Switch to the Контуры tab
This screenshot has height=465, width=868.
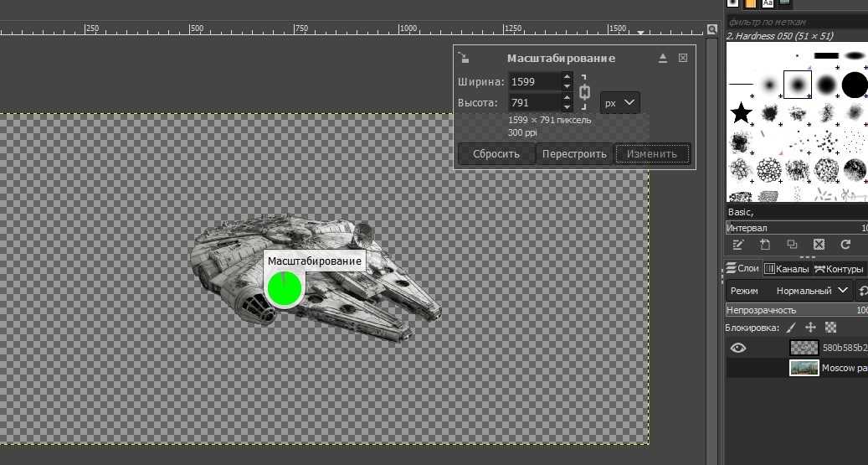click(x=839, y=269)
